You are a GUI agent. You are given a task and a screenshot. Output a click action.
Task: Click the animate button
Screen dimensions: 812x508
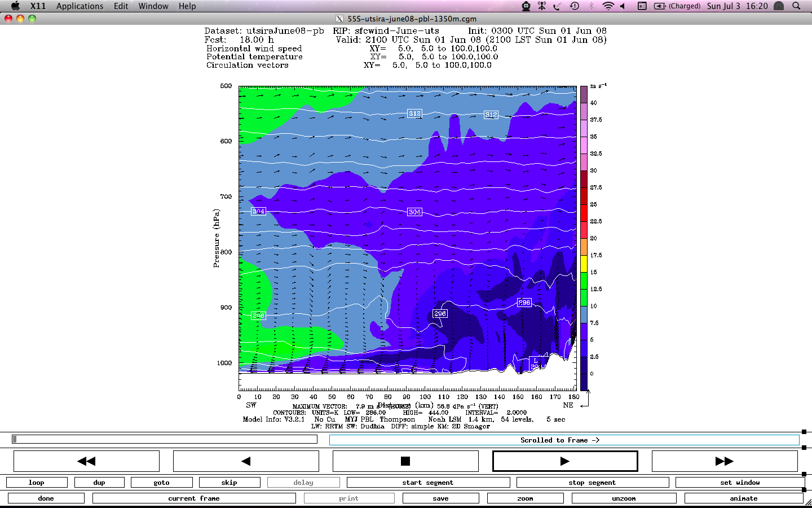(744, 498)
